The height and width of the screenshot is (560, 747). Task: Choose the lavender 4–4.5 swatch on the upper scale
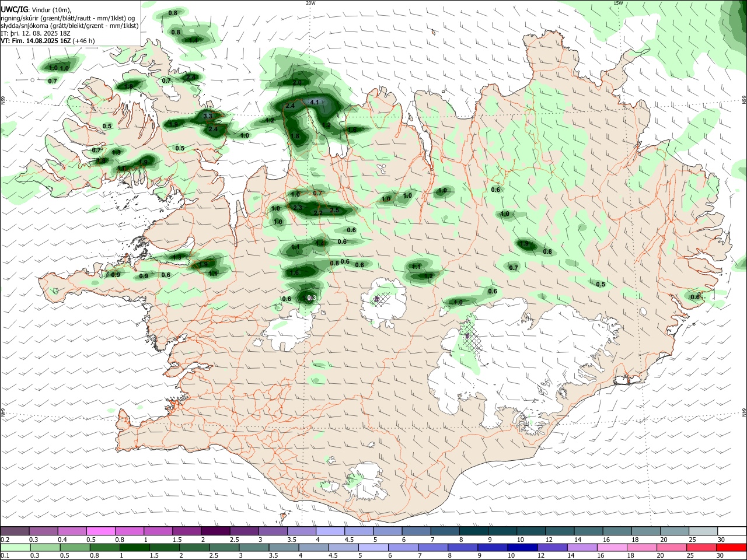pos(330,531)
